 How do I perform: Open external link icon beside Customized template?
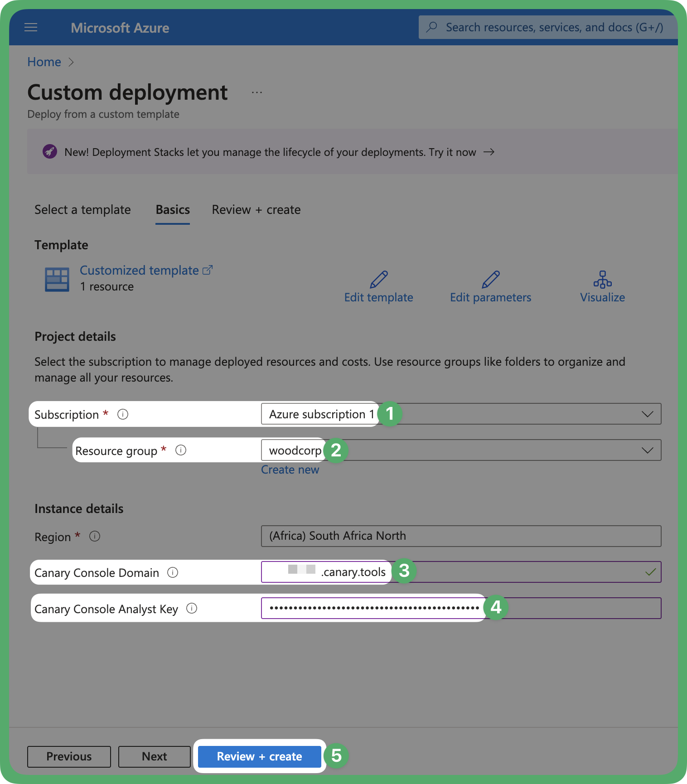(x=208, y=270)
